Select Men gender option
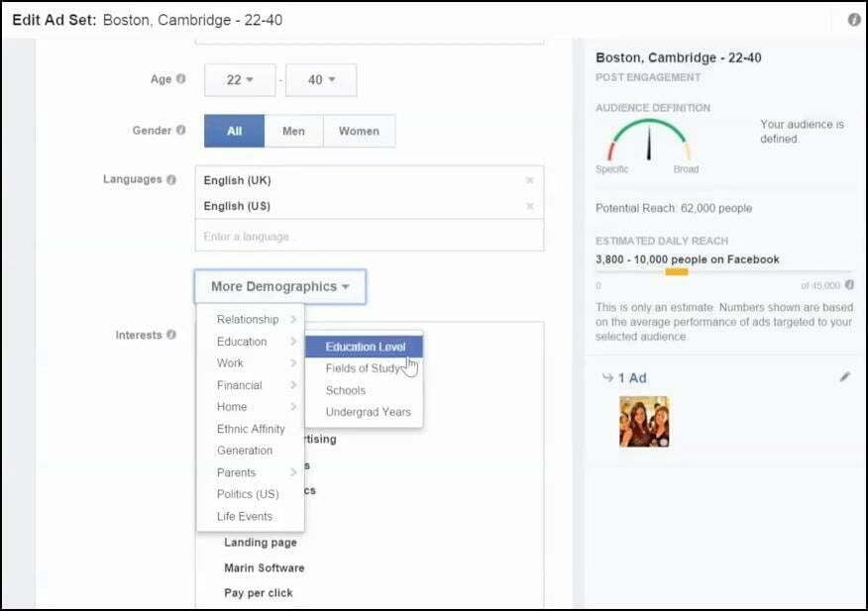Screen dimensions: 868x611 293,131
